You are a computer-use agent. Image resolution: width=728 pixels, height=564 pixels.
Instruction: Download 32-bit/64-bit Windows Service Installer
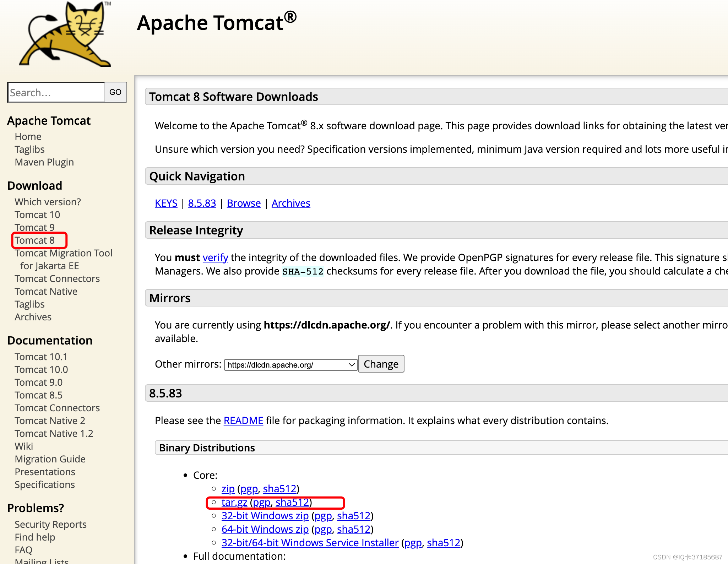click(x=310, y=543)
